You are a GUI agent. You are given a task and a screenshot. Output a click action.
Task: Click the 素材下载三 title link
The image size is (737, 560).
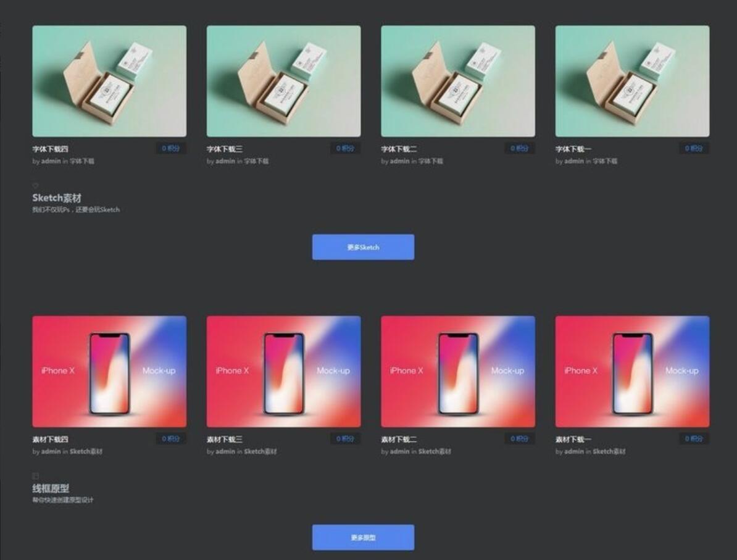[225, 440]
